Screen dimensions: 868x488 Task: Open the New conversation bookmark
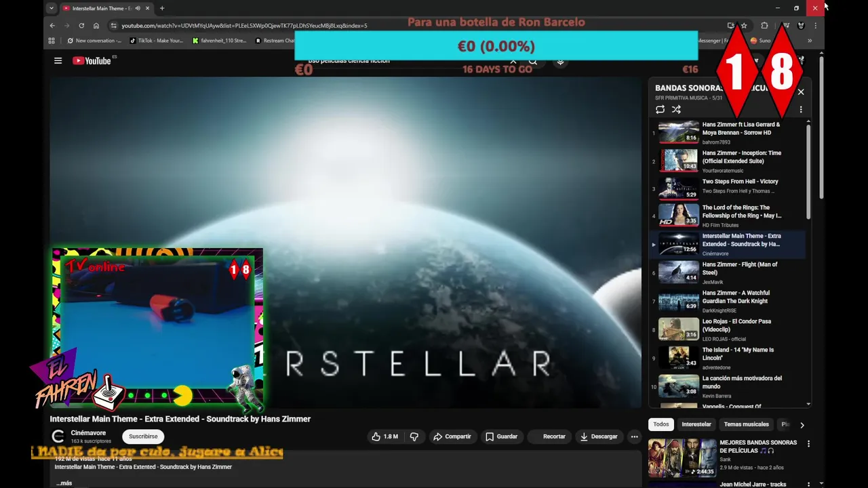pyautogui.click(x=94, y=41)
